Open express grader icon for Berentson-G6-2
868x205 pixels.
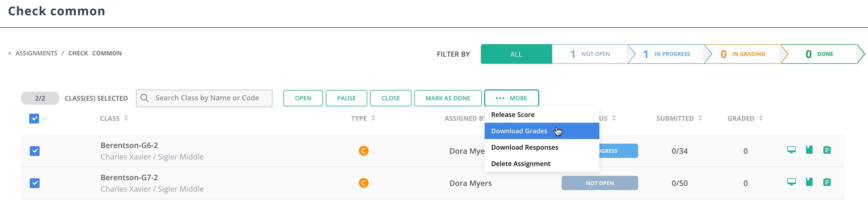coord(809,150)
